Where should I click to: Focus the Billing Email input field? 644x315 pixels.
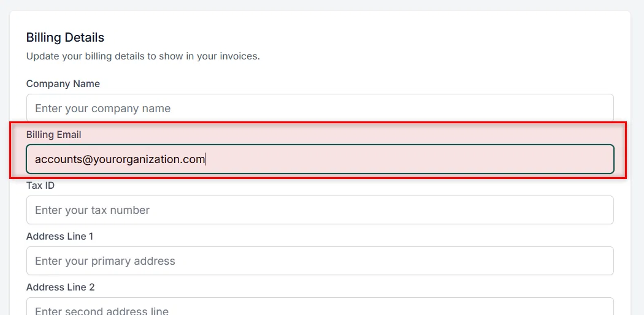(x=320, y=159)
